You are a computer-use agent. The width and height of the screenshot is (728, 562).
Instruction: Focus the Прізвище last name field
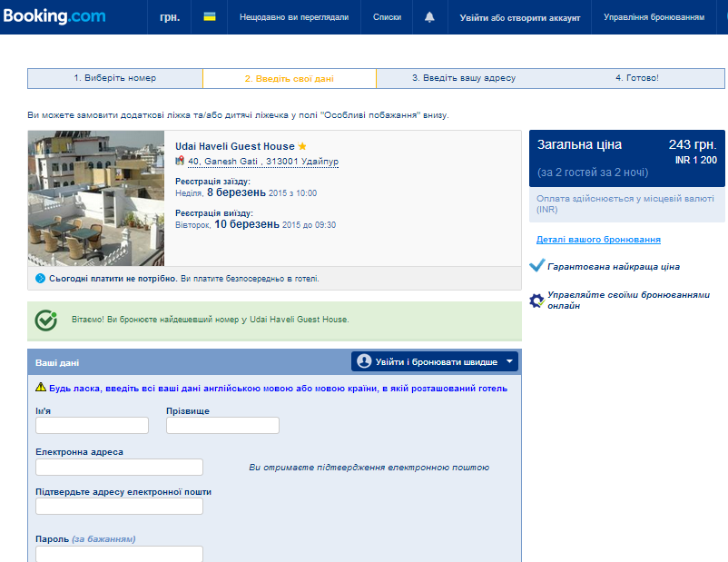pos(223,426)
